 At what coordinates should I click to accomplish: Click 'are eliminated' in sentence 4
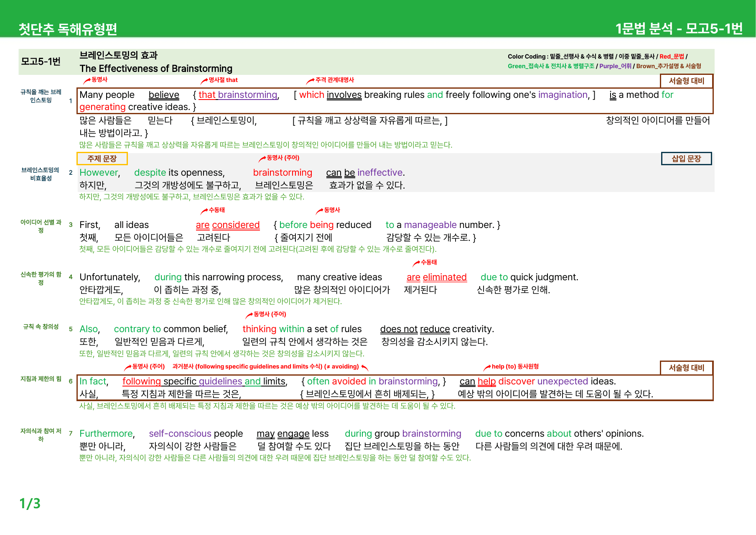click(437, 277)
